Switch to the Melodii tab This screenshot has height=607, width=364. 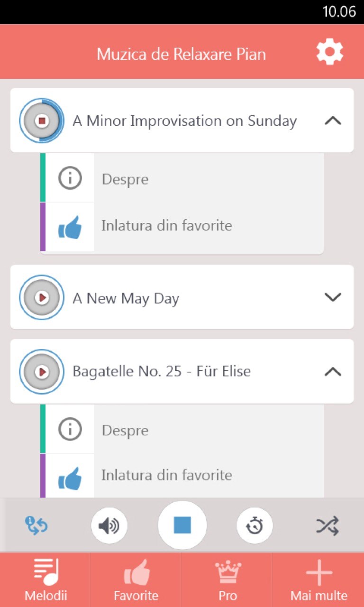[45, 580]
